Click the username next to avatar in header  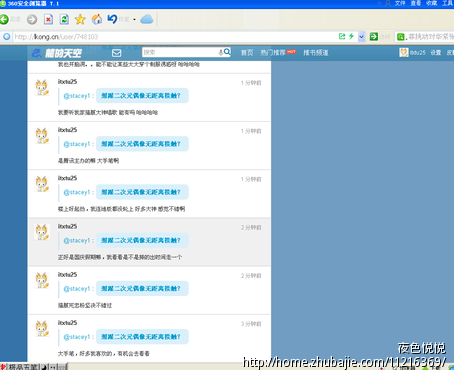tap(418, 53)
